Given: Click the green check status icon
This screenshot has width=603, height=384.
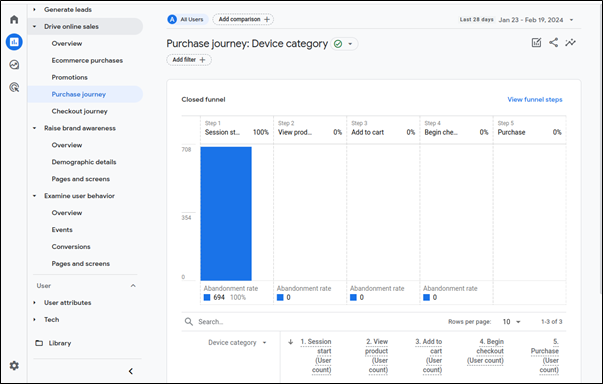Looking at the screenshot, I should (x=338, y=44).
